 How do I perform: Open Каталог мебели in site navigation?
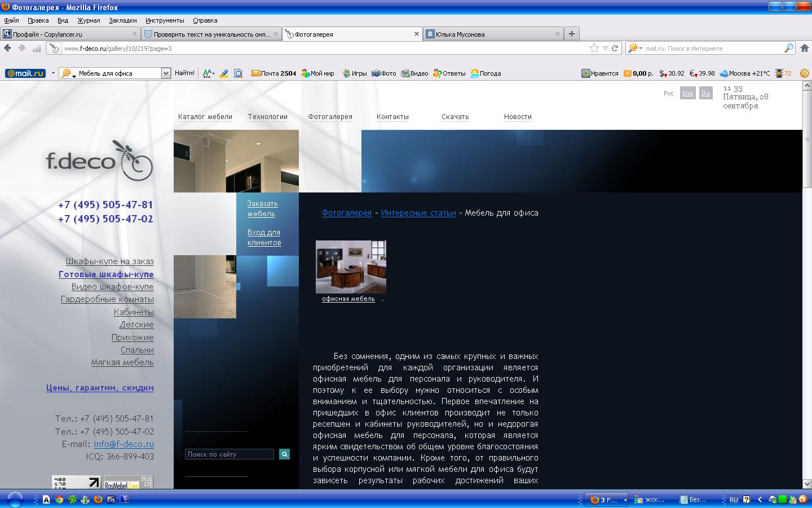pos(205,117)
